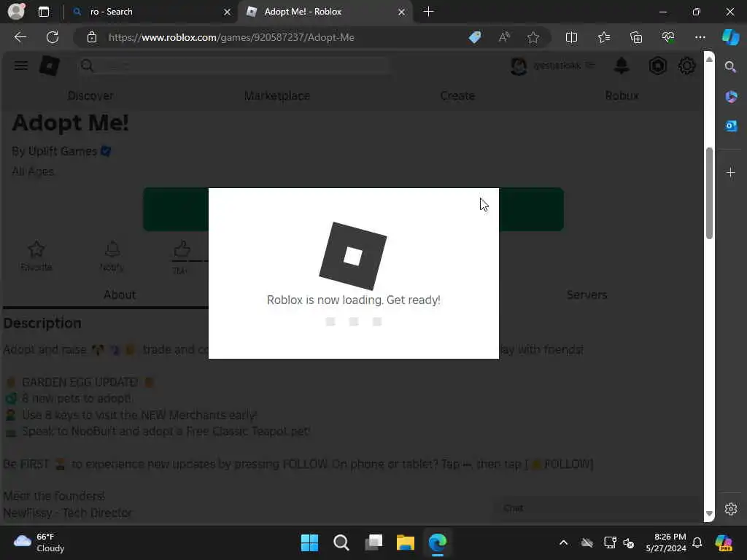Open the Copilot preview taskbar icon
This screenshot has height=560, width=747.
coord(724,542)
